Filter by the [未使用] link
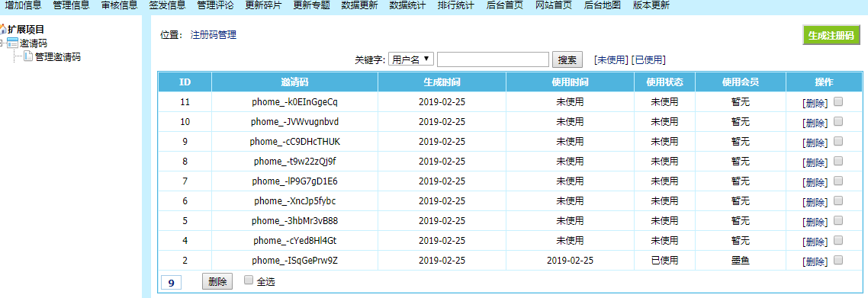 pyautogui.click(x=611, y=59)
